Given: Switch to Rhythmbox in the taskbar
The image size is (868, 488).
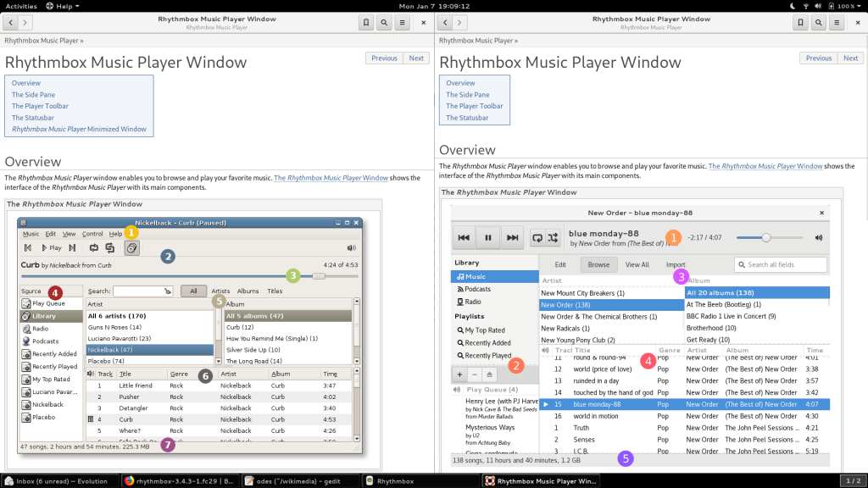Looking at the screenshot, I should (x=421, y=481).
